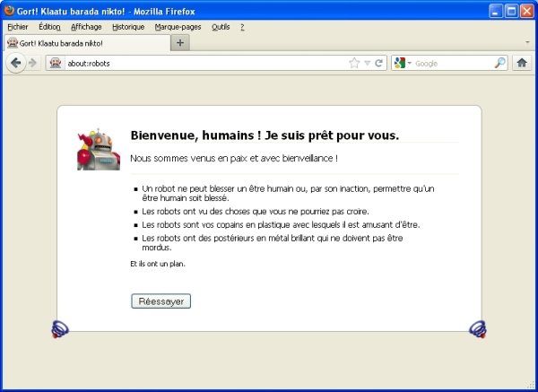The height and width of the screenshot is (392, 538).
Task: Click the bullet 'postérieurs en métal brillant'
Action: click(273, 243)
